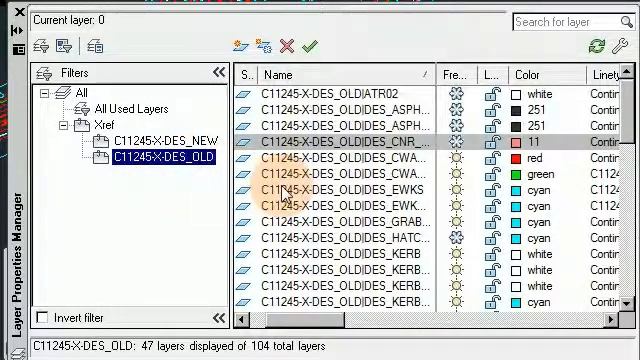
Task: Lock the ATR02 layer padlock
Action: coord(493,94)
